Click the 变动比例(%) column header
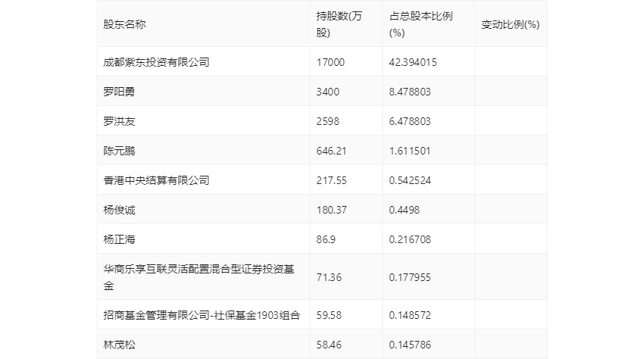Image resolution: width=644 pixels, height=359 pixels. coord(510,24)
